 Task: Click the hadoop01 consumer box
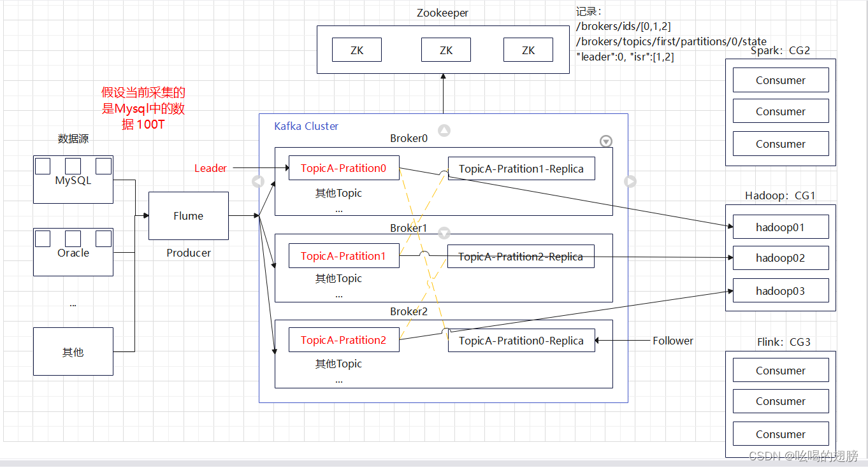pos(781,227)
